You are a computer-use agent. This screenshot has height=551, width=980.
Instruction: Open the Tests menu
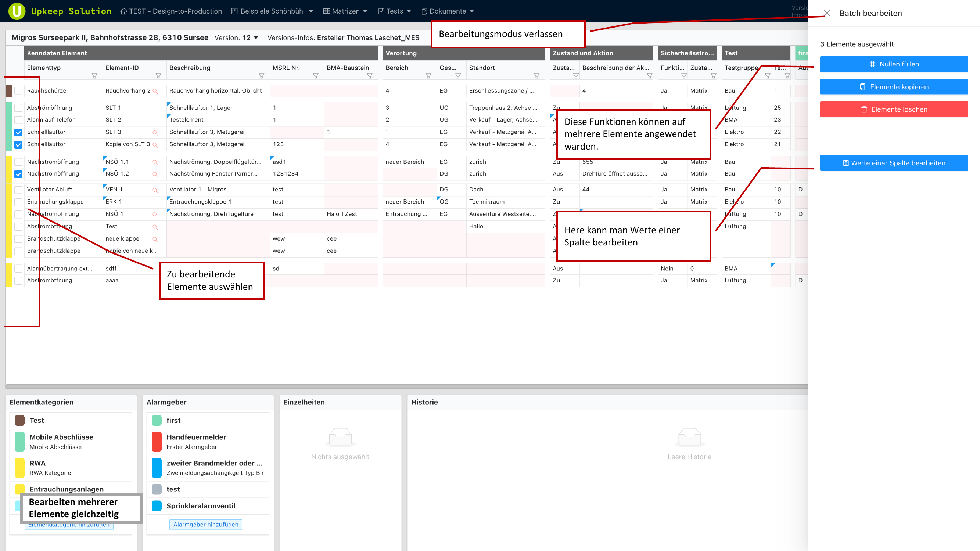click(394, 11)
